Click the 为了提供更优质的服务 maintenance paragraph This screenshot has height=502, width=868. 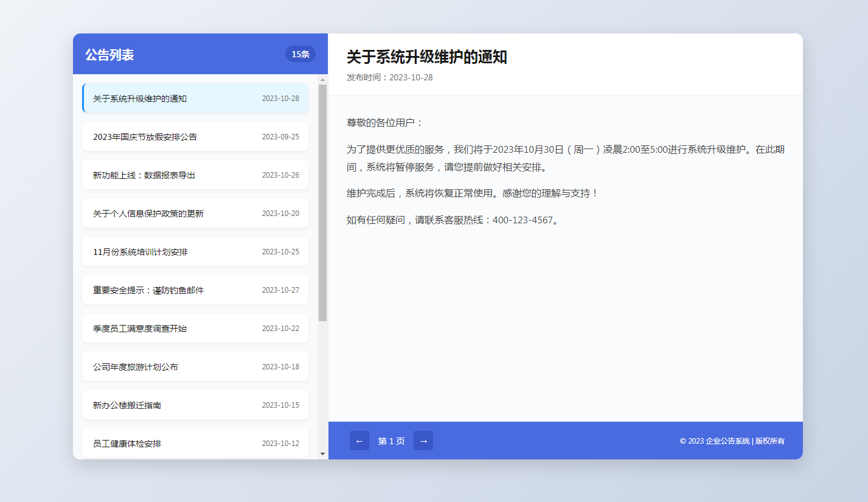tap(566, 158)
